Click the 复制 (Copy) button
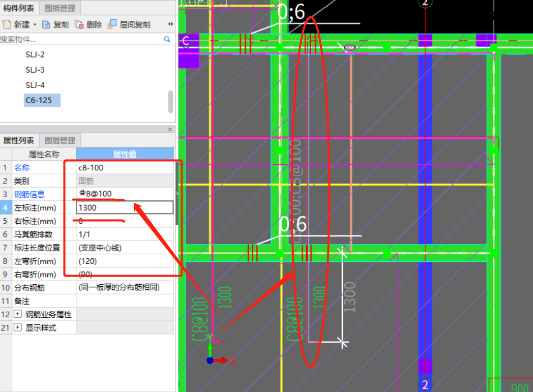This screenshot has height=392, width=533. (56, 24)
